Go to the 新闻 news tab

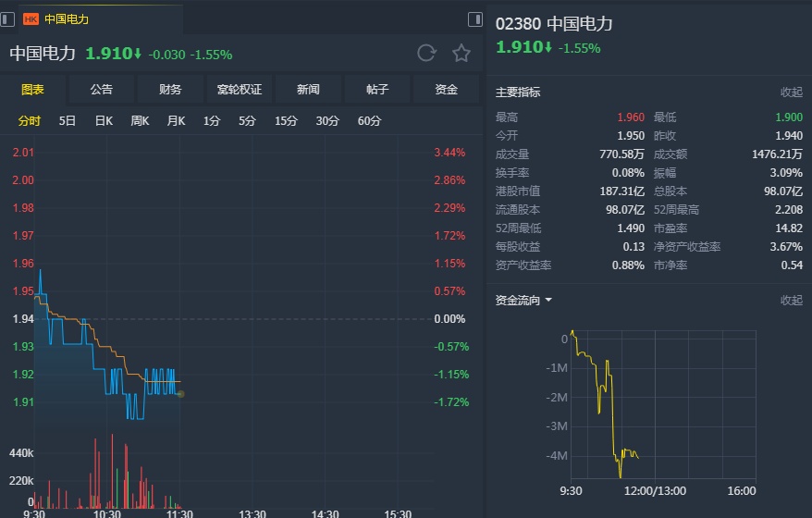point(308,90)
